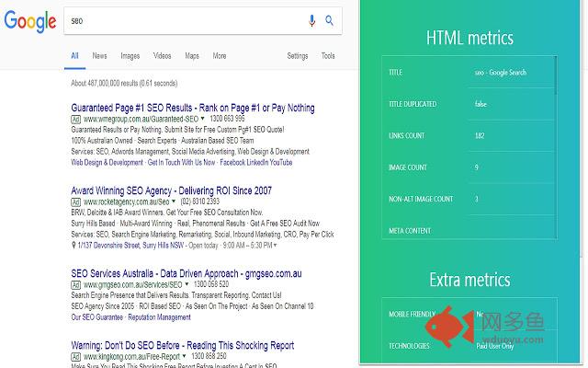Click the NON-ALT IMAGE COUNT label
The width and height of the screenshot is (588, 368).
[421, 199]
